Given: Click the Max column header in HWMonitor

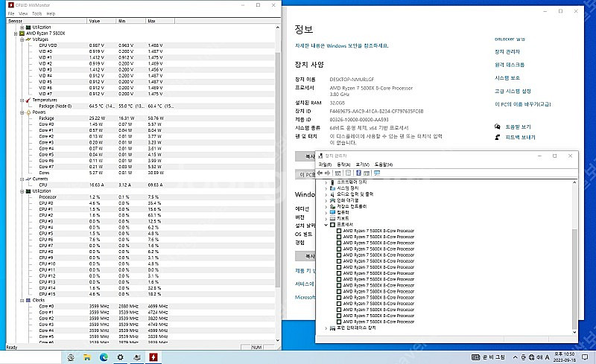Looking at the screenshot, I should 160,21.
